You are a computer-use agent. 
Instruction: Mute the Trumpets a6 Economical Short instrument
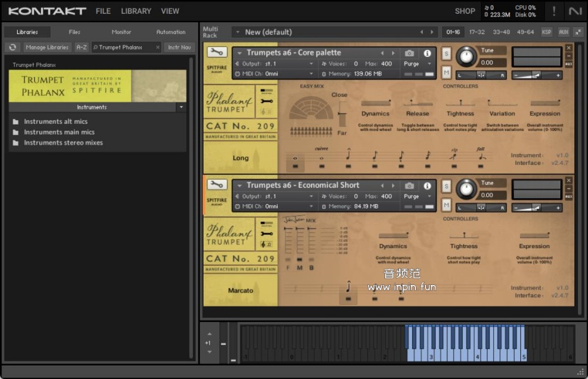coord(446,205)
